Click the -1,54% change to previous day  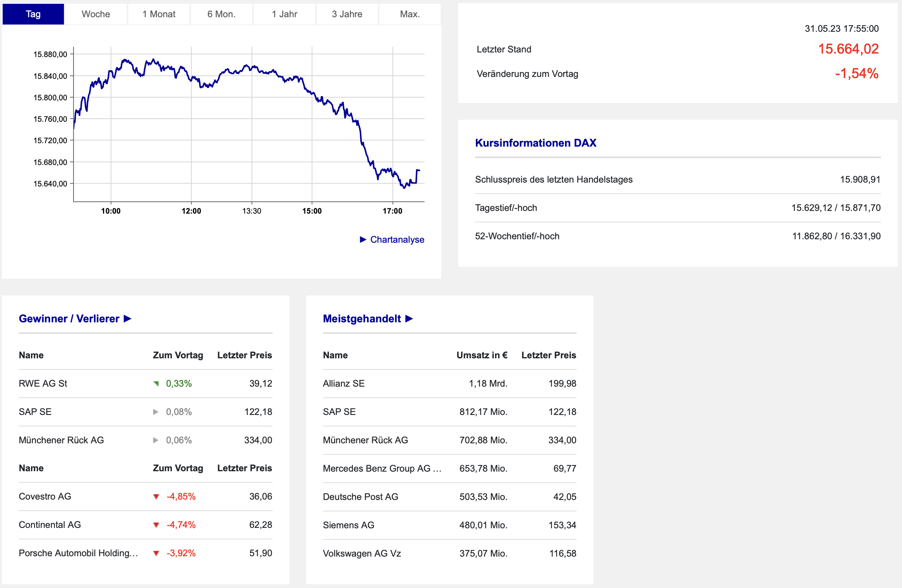pos(856,73)
